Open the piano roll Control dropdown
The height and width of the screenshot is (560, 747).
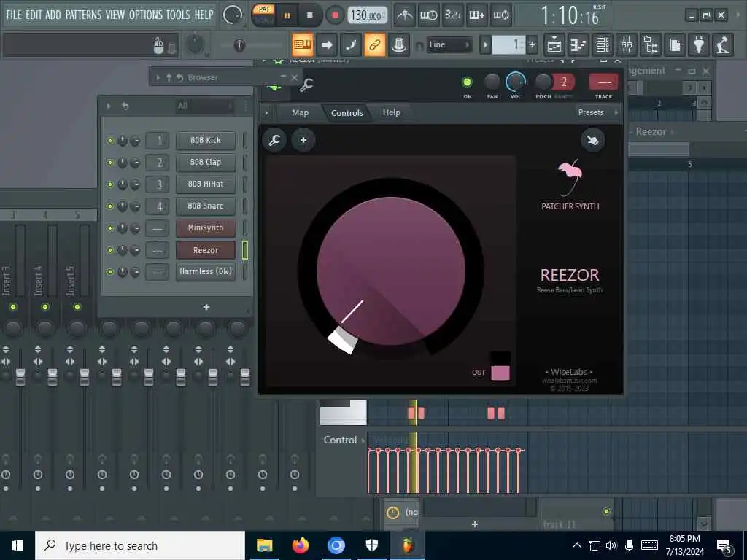344,440
